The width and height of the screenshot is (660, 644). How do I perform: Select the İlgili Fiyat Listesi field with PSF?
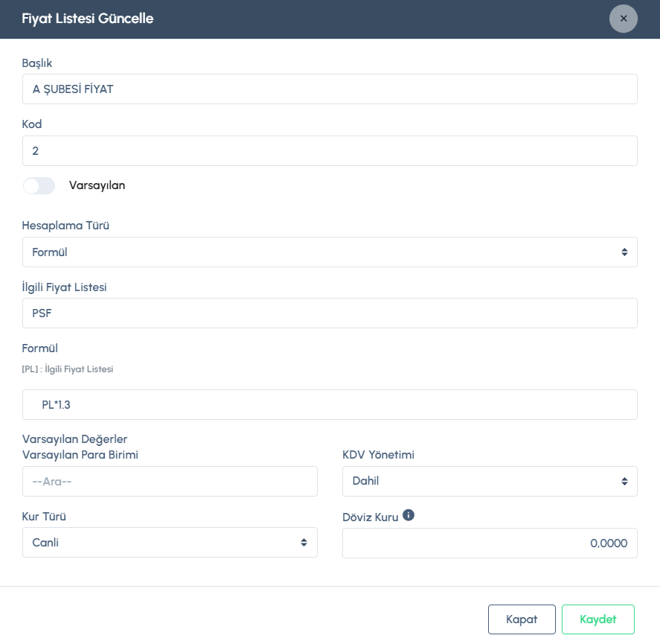330,313
